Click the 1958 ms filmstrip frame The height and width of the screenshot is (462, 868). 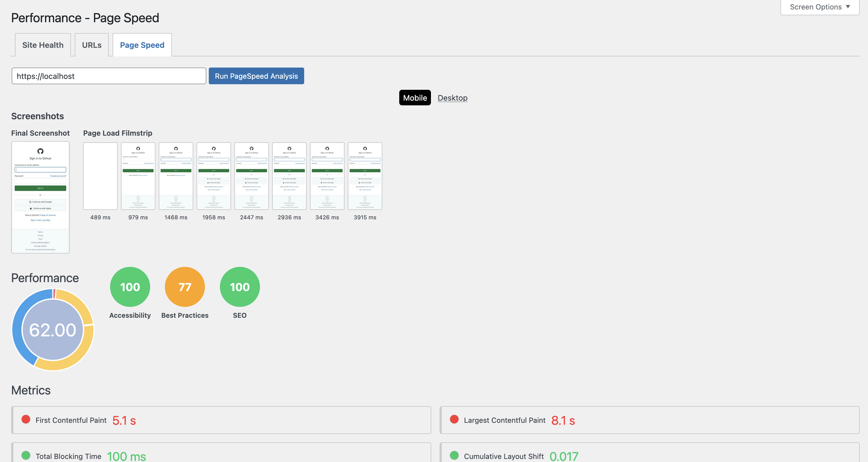(x=214, y=176)
